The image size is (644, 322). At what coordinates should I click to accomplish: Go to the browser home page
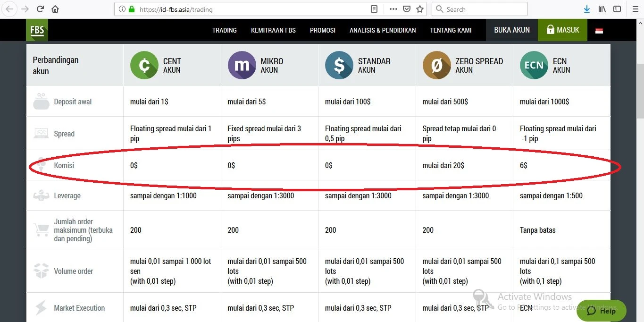click(55, 9)
